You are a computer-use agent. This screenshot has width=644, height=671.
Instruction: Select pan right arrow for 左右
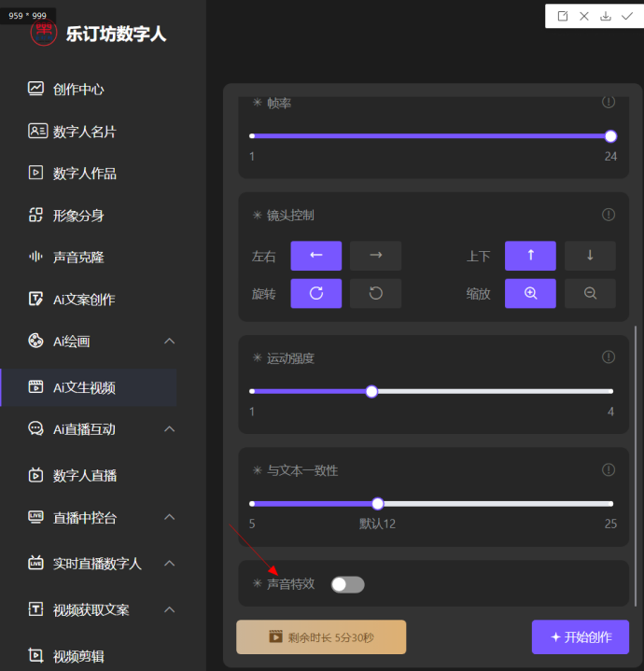pos(375,256)
